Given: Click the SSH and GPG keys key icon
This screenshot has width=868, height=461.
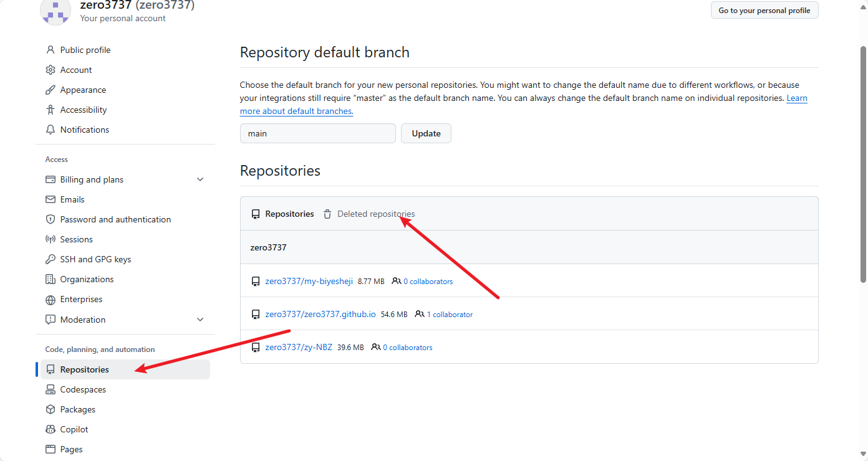Looking at the screenshot, I should coord(51,259).
